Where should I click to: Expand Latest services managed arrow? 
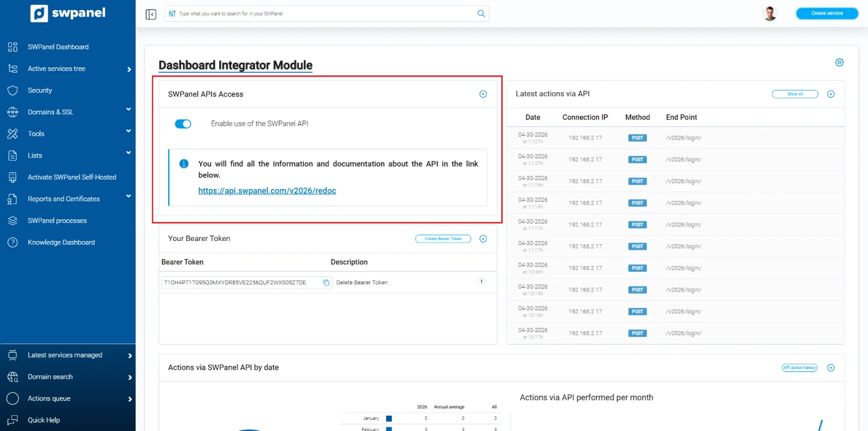point(130,356)
